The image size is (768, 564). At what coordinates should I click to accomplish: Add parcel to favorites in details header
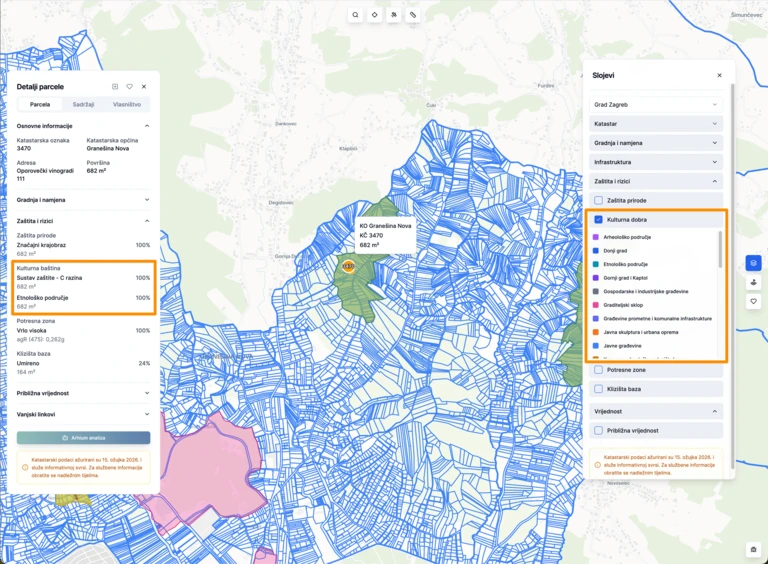coord(129,87)
